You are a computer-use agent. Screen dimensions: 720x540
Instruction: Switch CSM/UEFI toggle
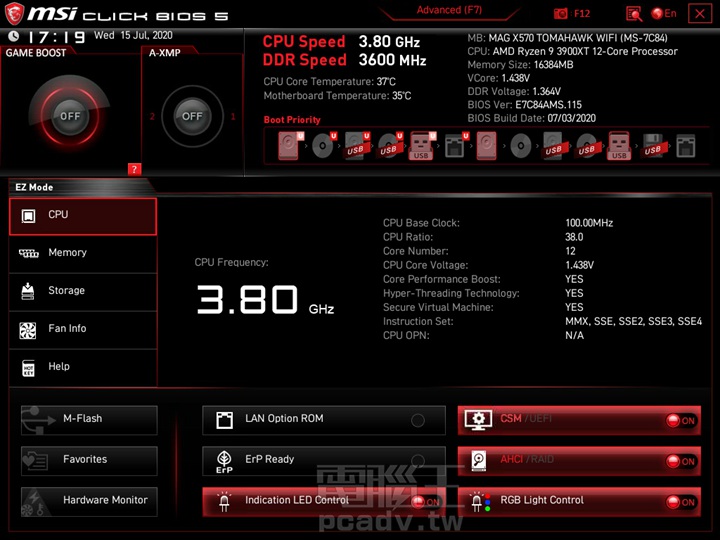point(681,420)
